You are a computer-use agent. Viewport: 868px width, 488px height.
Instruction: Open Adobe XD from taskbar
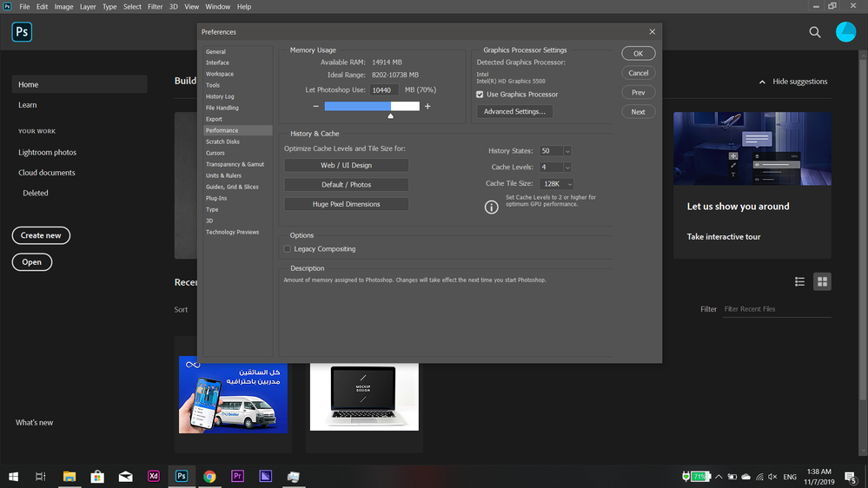(x=153, y=477)
